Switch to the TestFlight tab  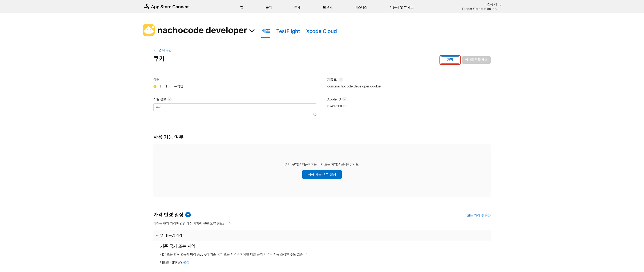pyautogui.click(x=288, y=31)
